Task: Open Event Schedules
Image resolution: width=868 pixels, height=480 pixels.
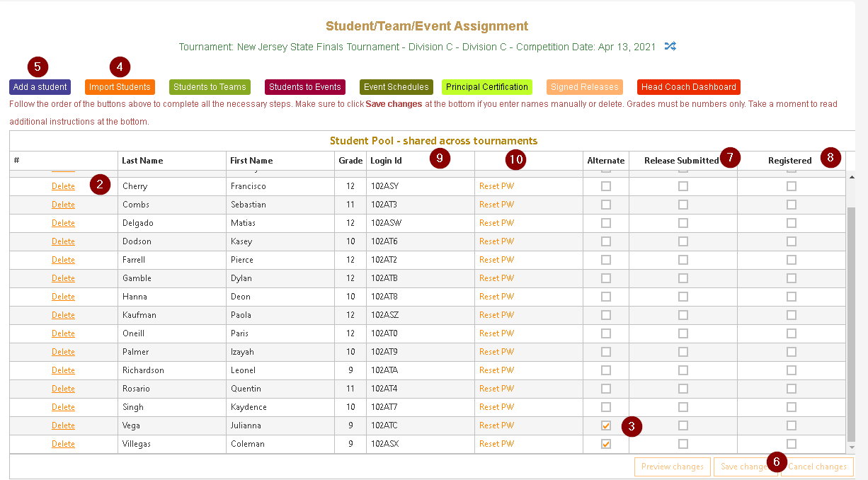Action: (396, 87)
